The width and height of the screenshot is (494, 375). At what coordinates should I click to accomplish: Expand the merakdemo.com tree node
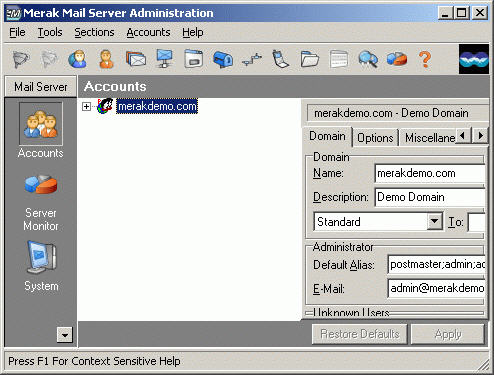tap(86, 106)
